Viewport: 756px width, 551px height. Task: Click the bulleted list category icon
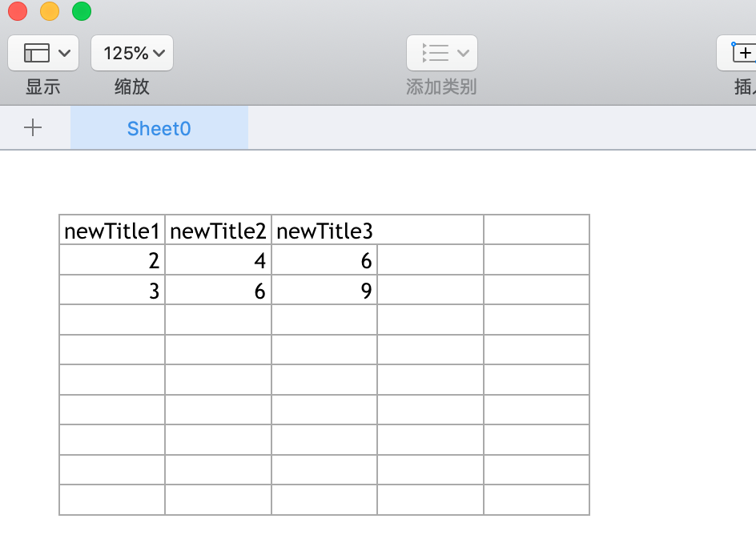[x=436, y=52]
